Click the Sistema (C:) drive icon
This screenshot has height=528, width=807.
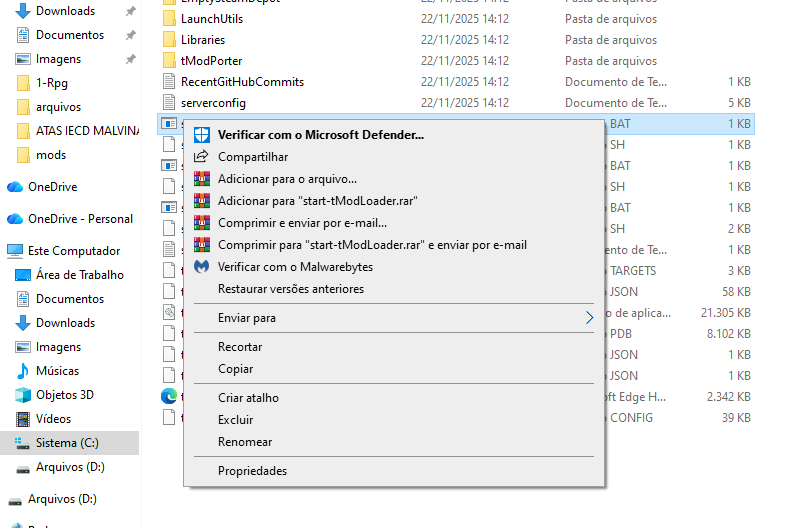[22, 443]
